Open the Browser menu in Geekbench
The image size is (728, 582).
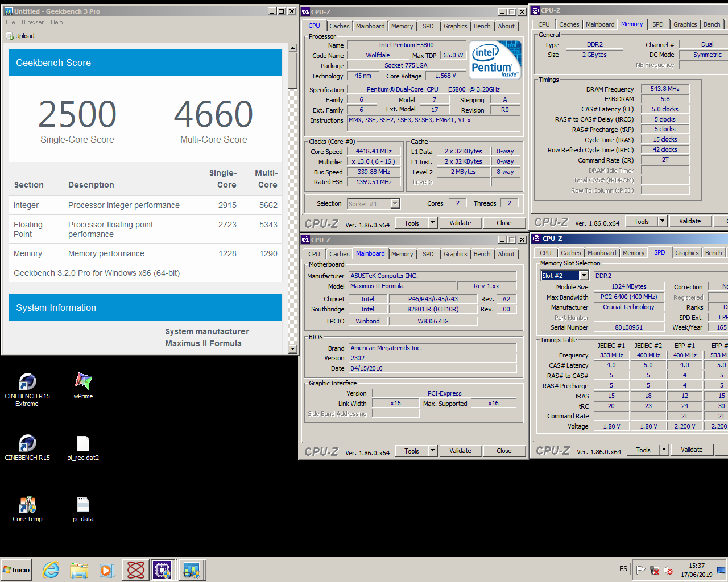32,22
